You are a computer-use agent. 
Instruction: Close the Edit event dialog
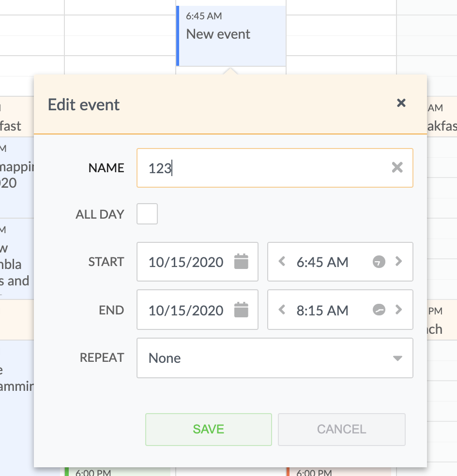pyautogui.click(x=401, y=103)
